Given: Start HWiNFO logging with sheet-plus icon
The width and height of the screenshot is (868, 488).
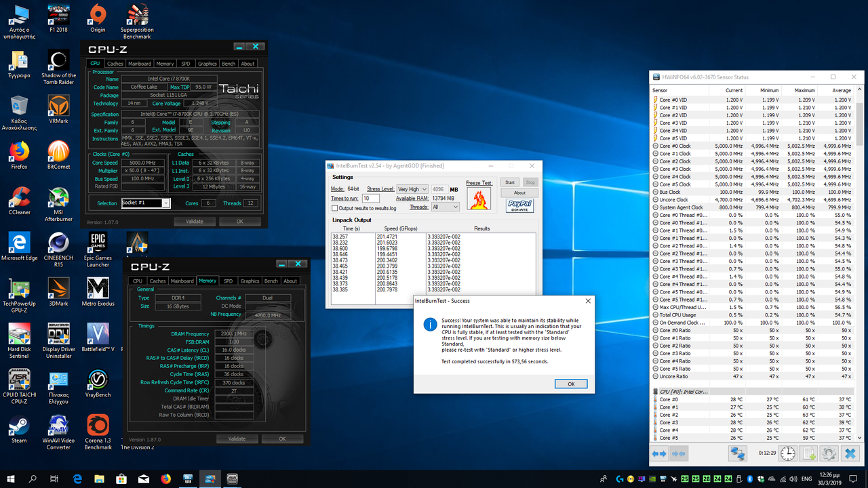Looking at the screenshot, I should point(808,453).
